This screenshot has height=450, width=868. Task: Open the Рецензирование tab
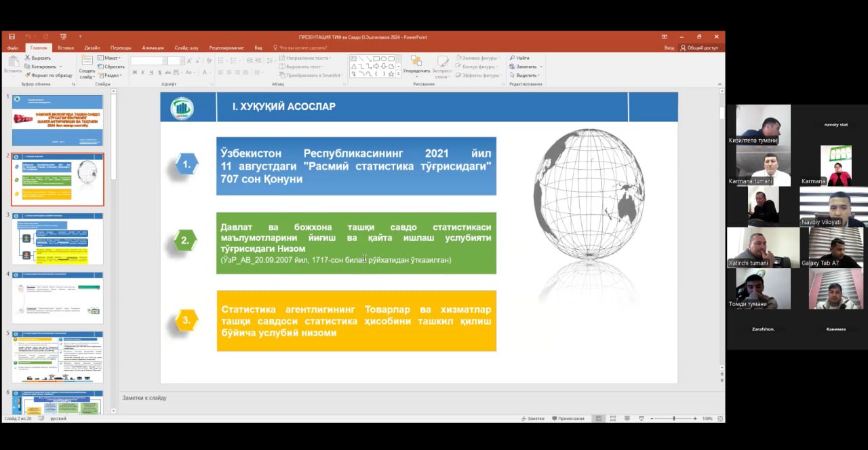[x=226, y=48]
